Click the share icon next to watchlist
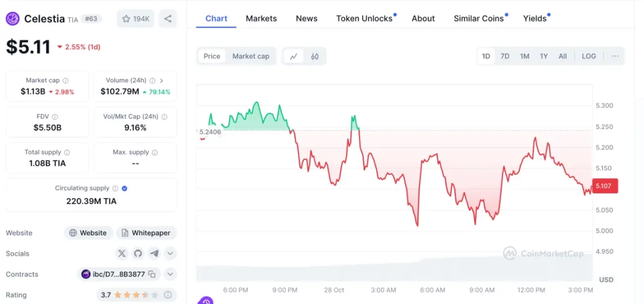Screen dimensions: 644x304 click(168, 19)
